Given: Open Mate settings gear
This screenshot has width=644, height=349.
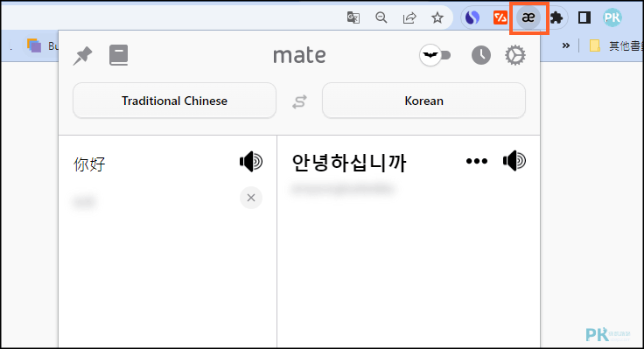Looking at the screenshot, I should (515, 55).
